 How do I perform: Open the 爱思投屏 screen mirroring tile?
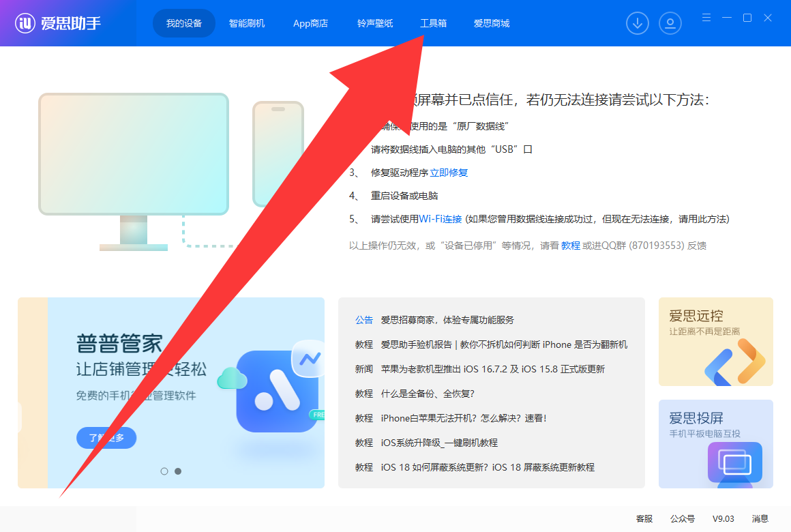pos(715,443)
